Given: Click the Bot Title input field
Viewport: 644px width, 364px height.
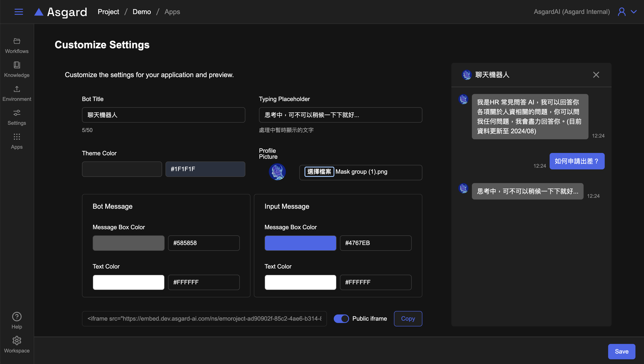Looking at the screenshot, I should [x=164, y=115].
